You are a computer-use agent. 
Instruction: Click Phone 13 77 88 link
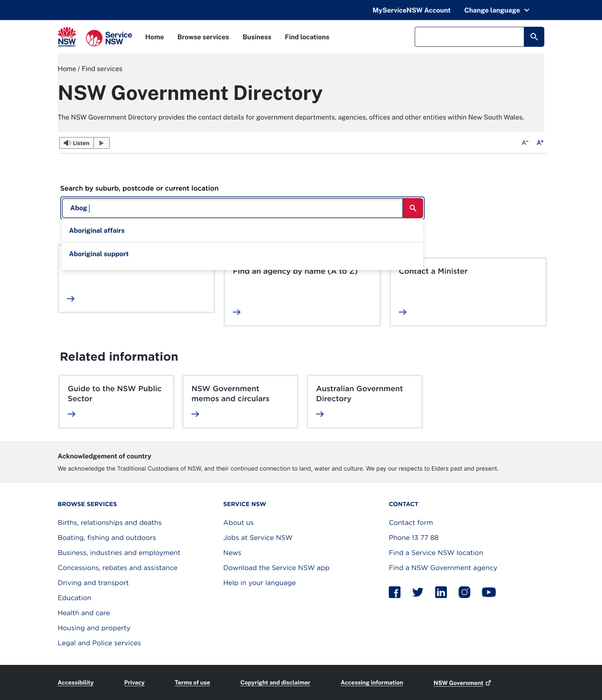414,538
